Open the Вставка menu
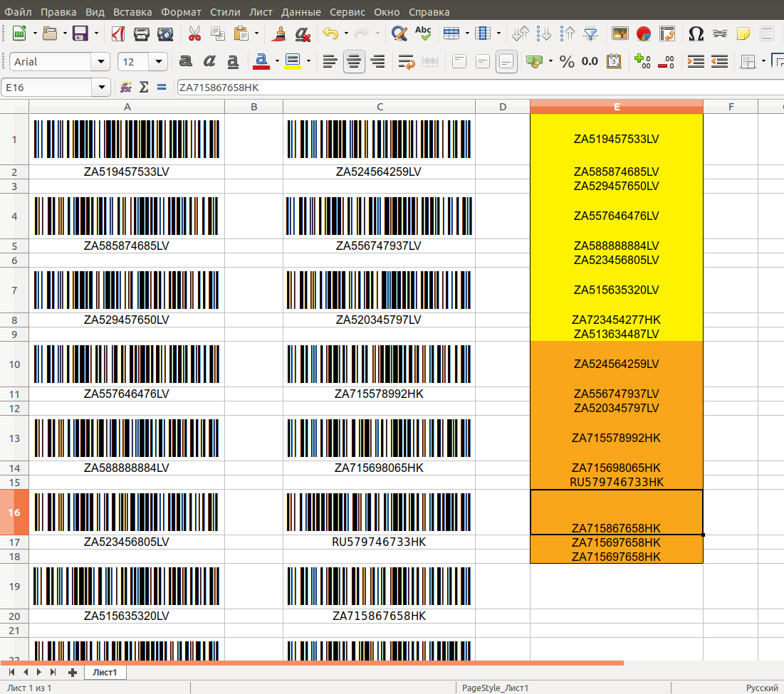784x694 pixels. pyautogui.click(x=132, y=11)
